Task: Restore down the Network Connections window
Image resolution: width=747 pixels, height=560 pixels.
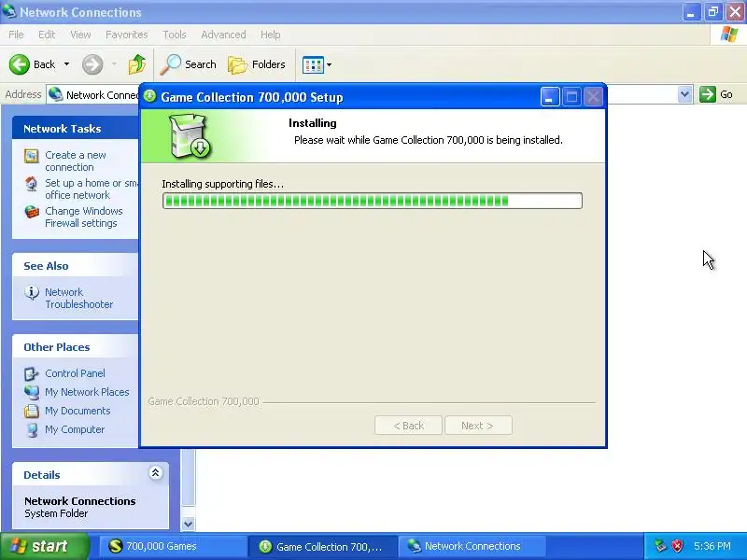Action: 713,12
